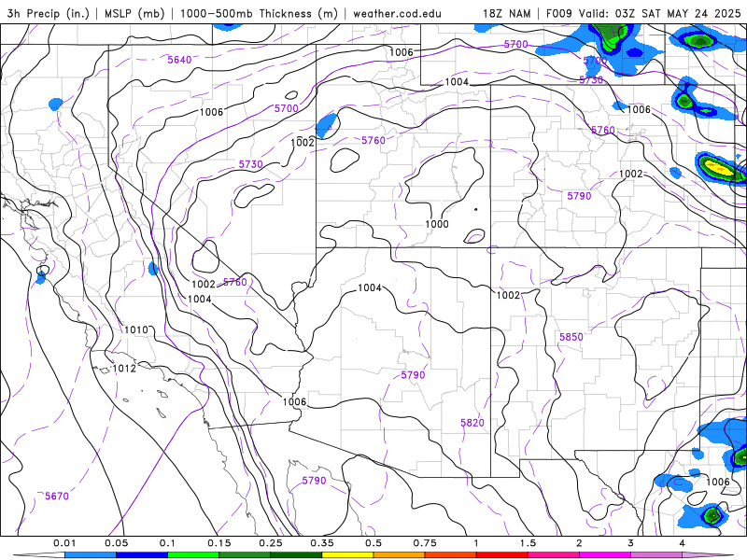The image size is (747, 560).
Task: Click the legend value '0.5'
Action: [x=373, y=543]
